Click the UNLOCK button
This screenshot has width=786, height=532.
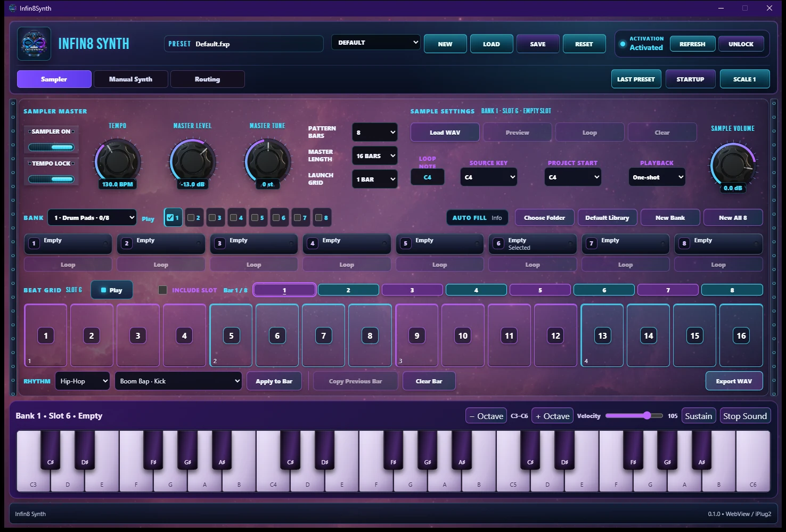click(741, 44)
